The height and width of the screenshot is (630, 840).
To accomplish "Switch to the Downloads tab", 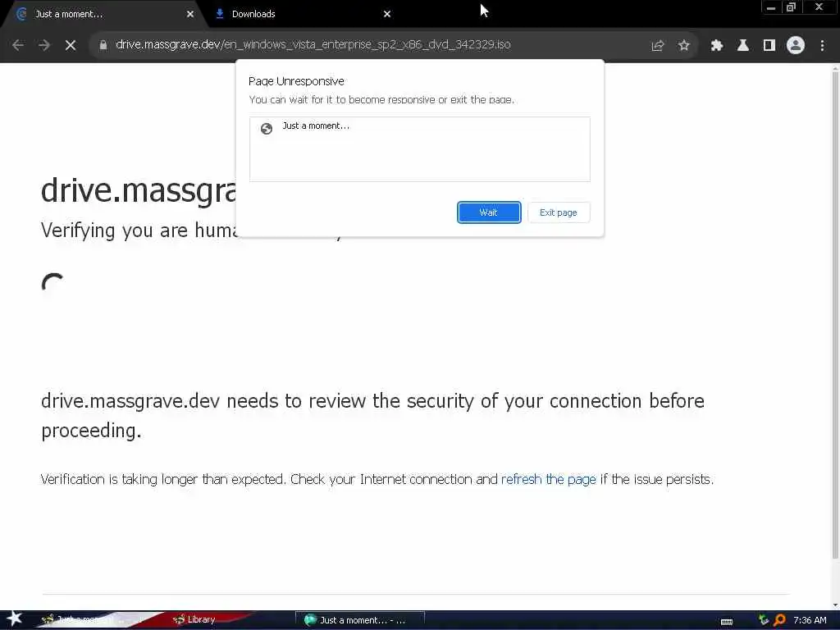I will pos(303,14).
